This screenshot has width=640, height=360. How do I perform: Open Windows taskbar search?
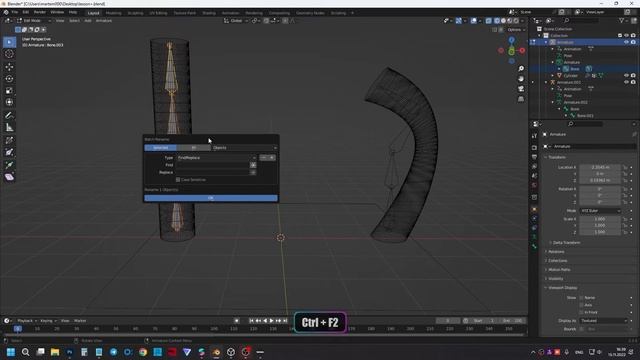tap(25, 352)
